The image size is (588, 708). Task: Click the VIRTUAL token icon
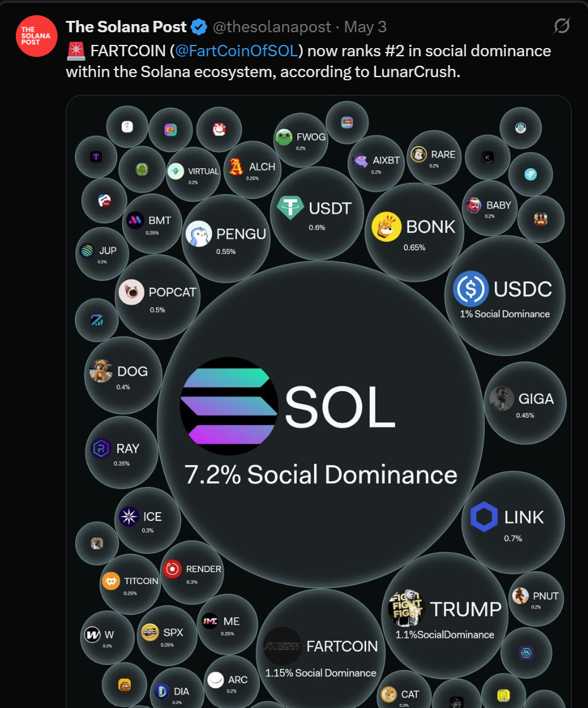(176, 171)
